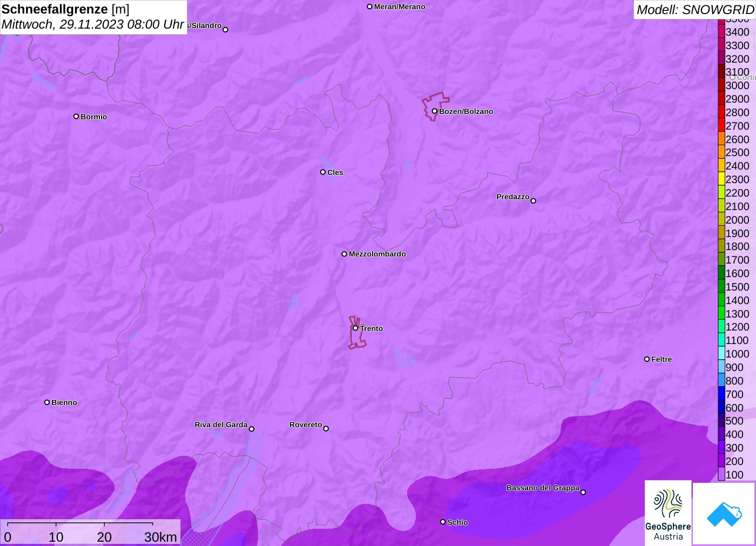Click the Schio town marker
The width and height of the screenshot is (756, 546).
443,522
